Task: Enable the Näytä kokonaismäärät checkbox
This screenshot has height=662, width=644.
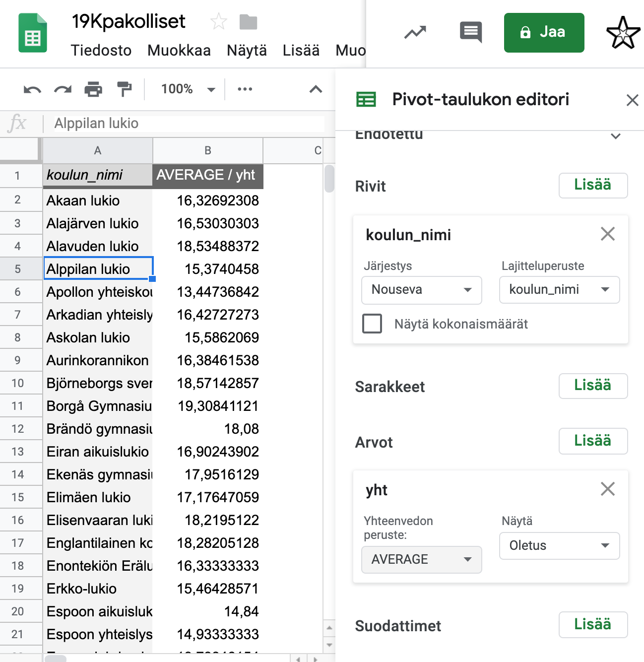Action: pyautogui.click(x=372, y=324)
